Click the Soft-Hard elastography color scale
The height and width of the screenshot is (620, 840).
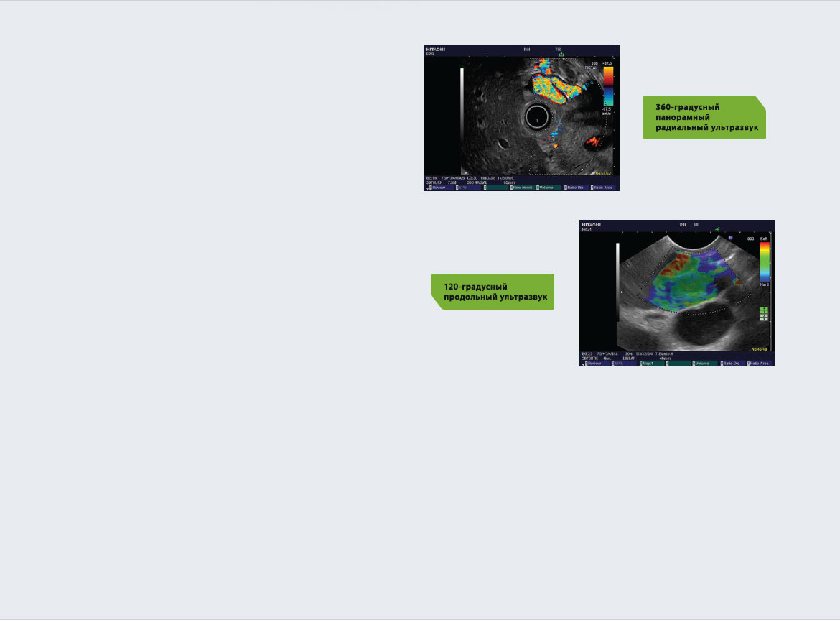[765, 262]
